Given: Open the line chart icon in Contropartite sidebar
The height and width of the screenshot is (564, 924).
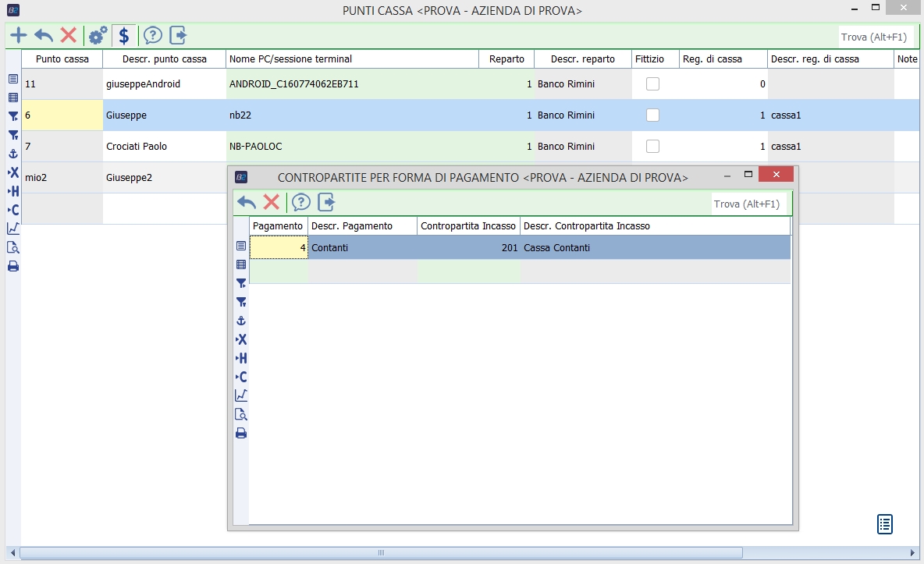Looking at the screenshot, I should point(241,396).
